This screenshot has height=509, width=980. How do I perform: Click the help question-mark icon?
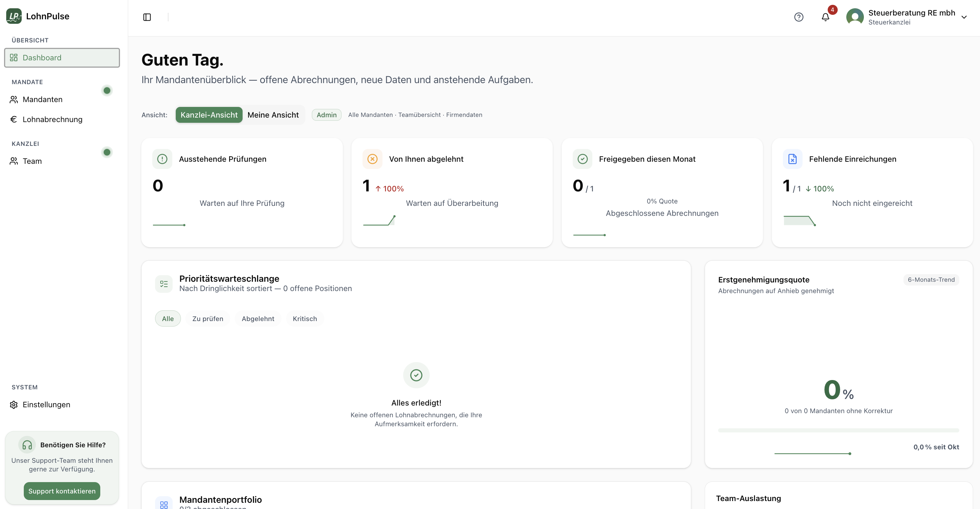798,17
